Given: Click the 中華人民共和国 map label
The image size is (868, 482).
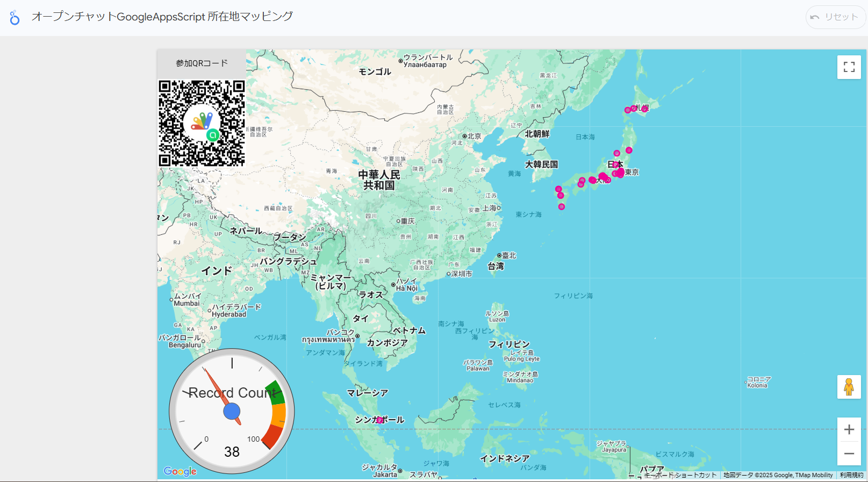Looking at the screenshot, I should 379,180.
